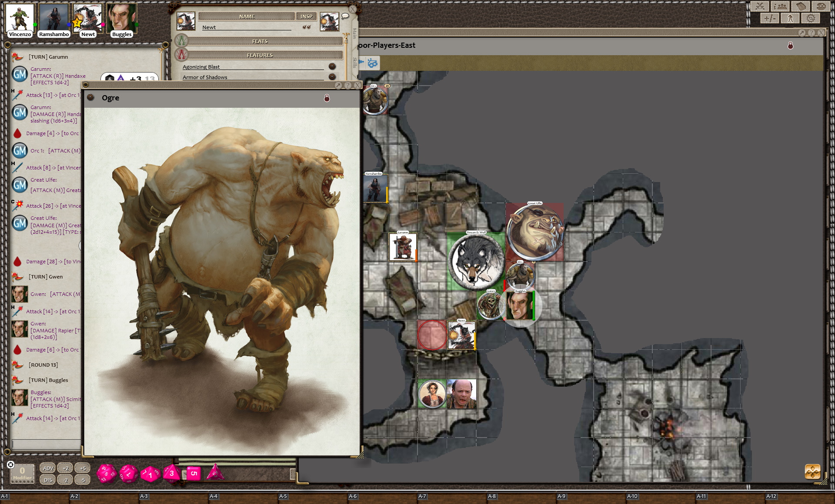Toggle the +5 modifier button
Viewport: 835px width, 504px height.
(83, 468)
